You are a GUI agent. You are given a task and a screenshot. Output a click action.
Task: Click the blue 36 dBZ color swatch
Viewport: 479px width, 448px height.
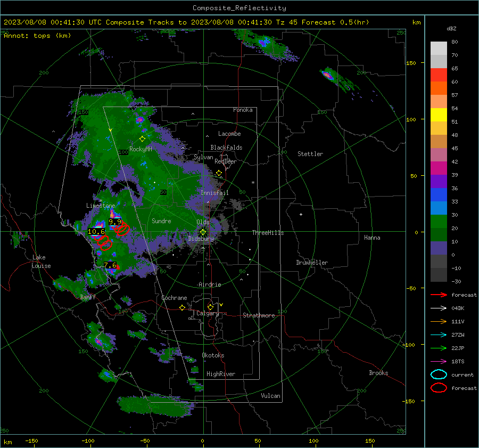coord(439,194)
